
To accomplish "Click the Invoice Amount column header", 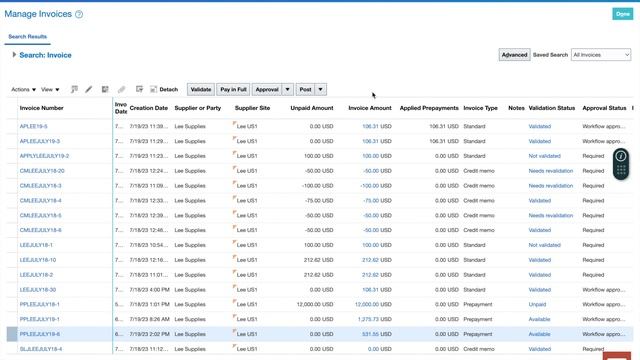I will [x=370, y=108].
